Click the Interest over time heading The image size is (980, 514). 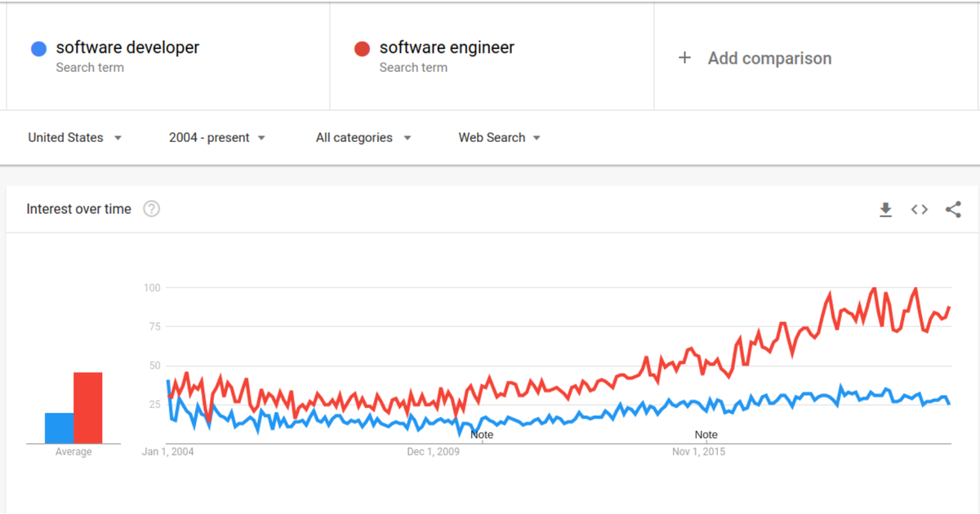[78, 209]
